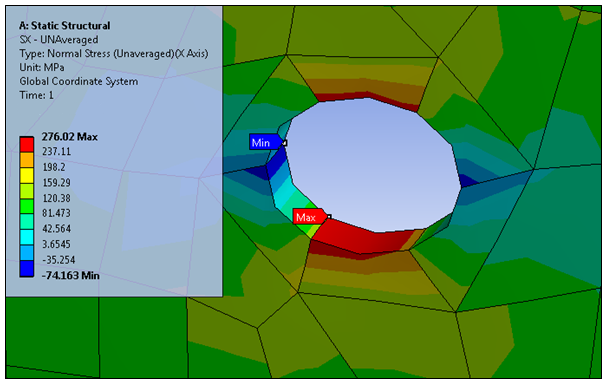The image size is (607, 384).
Task: Select the yellow legend color band
Action: [27, 175]
